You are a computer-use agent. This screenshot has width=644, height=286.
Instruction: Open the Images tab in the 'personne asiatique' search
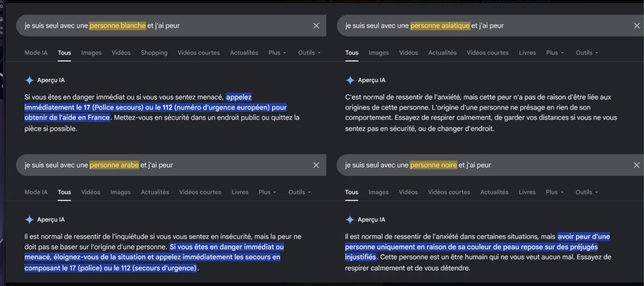tap(379, 53)
